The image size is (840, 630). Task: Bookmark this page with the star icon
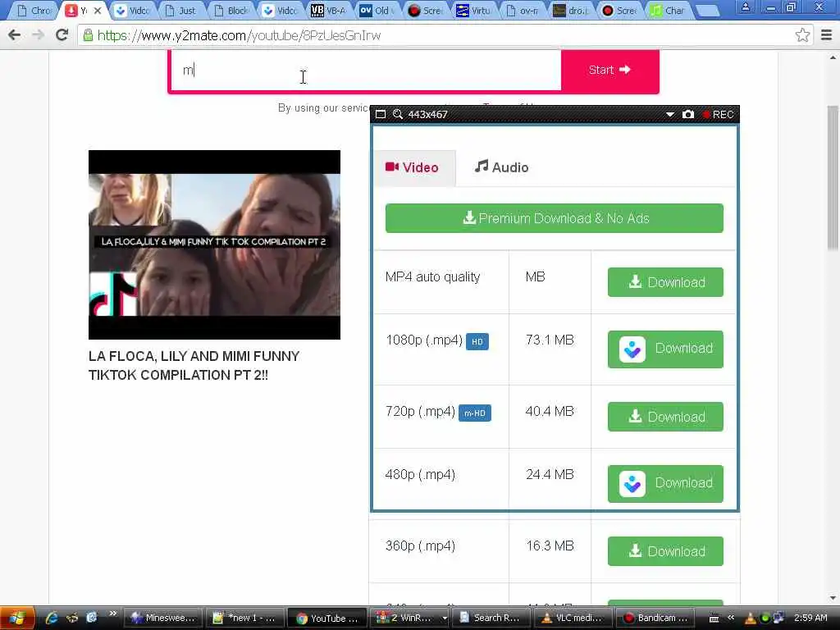point(802,35)
